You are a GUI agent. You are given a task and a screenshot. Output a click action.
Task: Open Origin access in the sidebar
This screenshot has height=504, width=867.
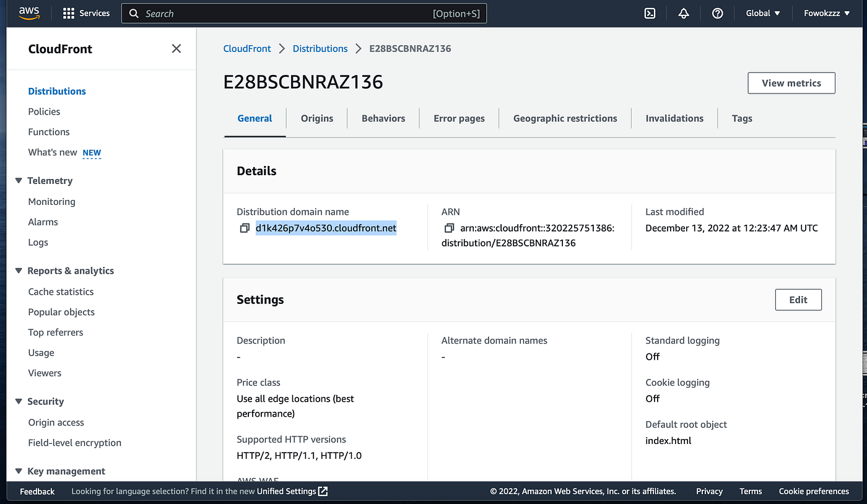click(x=56, y=422)
